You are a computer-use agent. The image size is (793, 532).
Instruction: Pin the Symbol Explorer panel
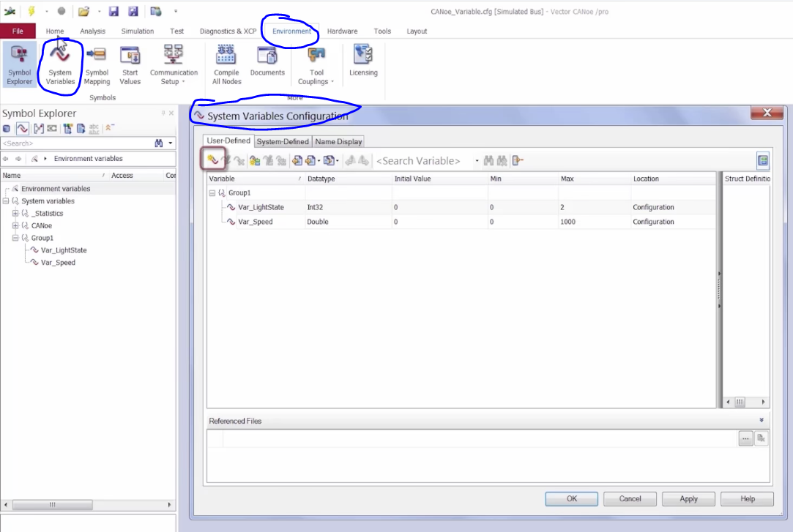click(163, 113)
